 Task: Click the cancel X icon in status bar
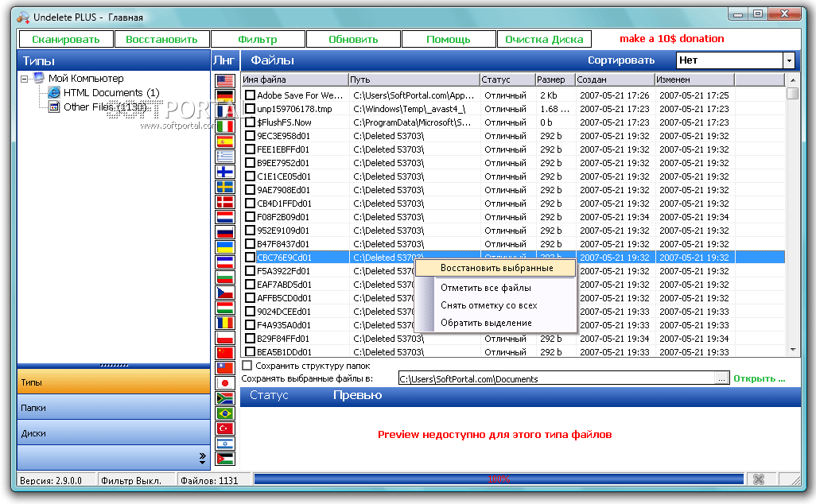(758, 479)
